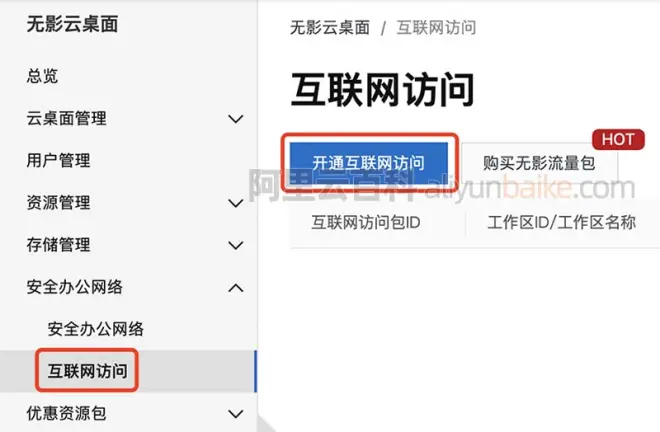660x432 pixels.
Task: Click the 互联网访问包ID column header
Action: (x=366, y=222)
